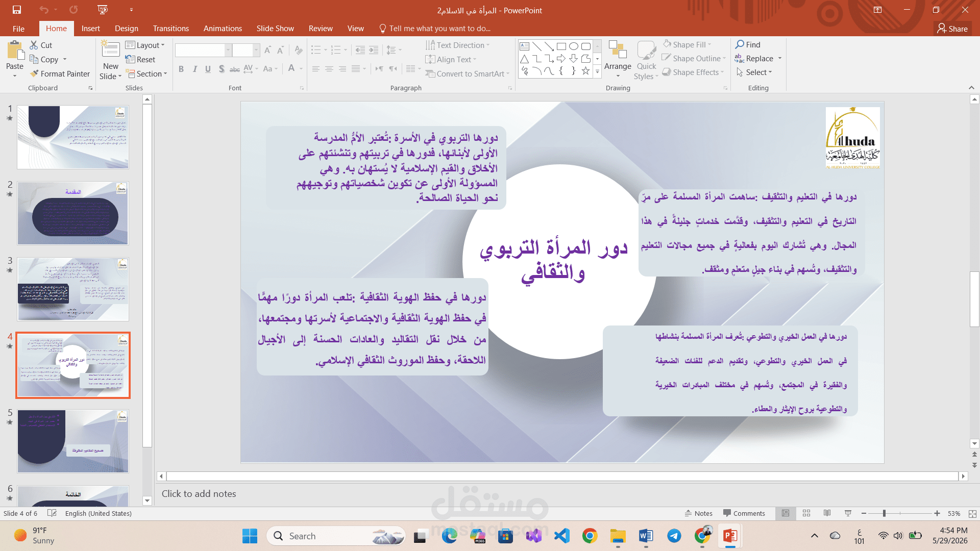Open Text Direction dropdown
The image size is (980, 551).
click(458, 45)
